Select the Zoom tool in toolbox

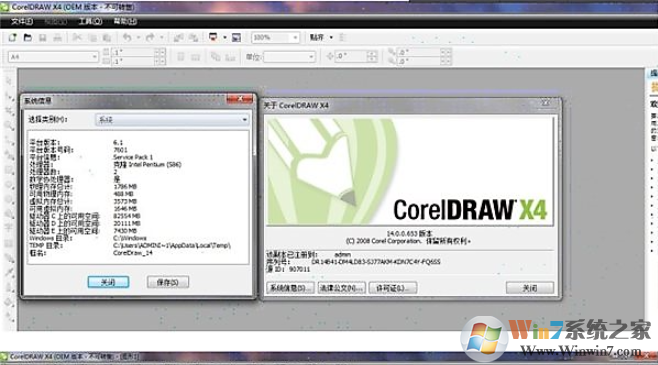point(9,125)
